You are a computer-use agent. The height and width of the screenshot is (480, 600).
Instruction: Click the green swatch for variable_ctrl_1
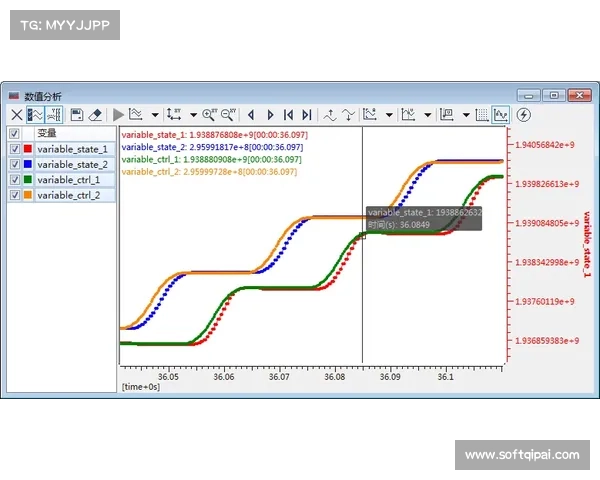click(28, 179)
